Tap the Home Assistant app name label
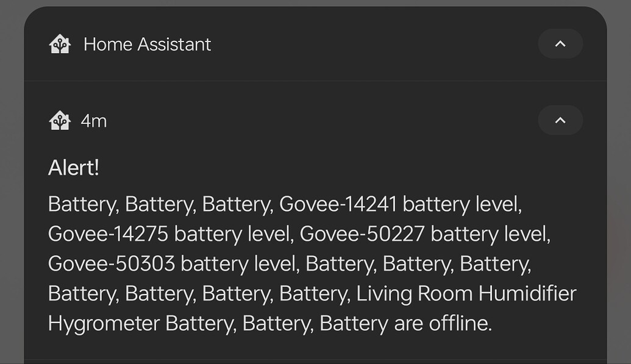 tap(146, 44)
